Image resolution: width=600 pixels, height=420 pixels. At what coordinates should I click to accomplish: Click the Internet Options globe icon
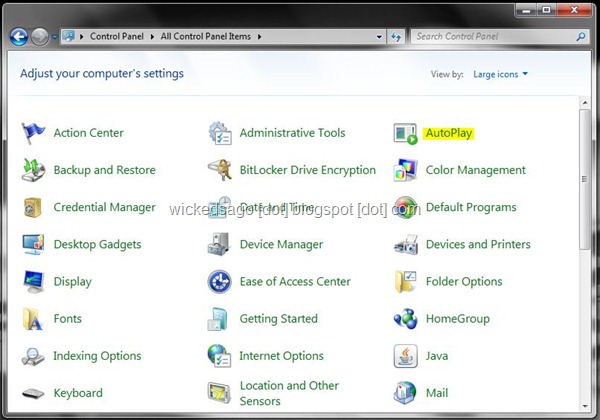coord(219,356)
